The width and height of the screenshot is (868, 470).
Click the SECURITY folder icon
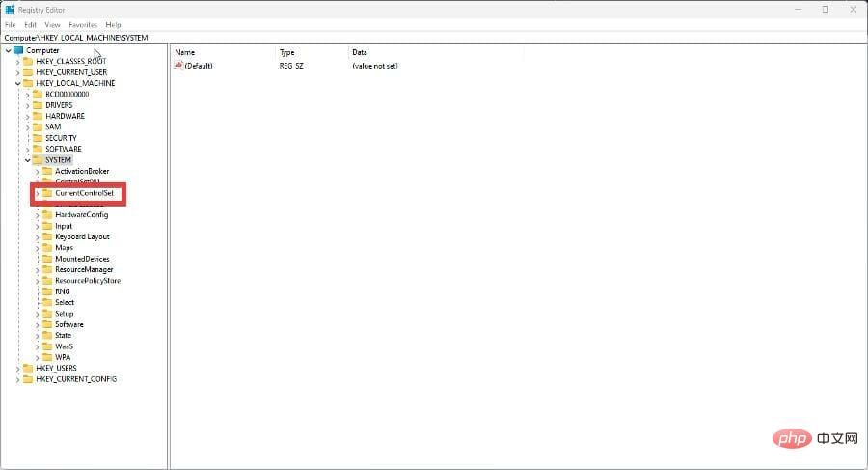[38, 138]
